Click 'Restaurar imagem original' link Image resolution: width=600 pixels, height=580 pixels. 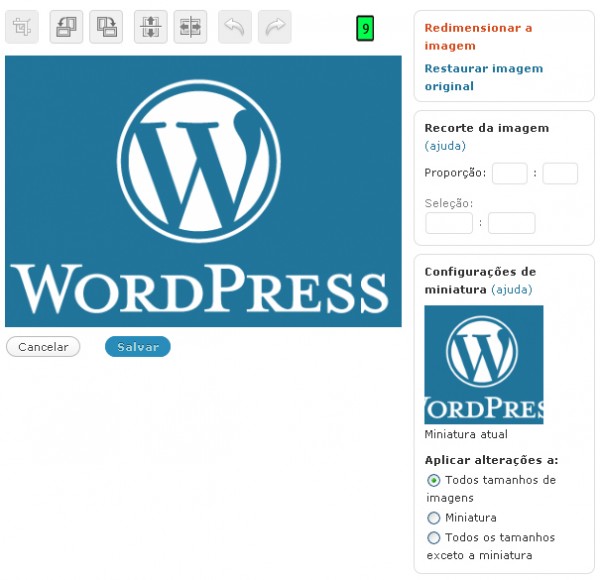point(484,77)
